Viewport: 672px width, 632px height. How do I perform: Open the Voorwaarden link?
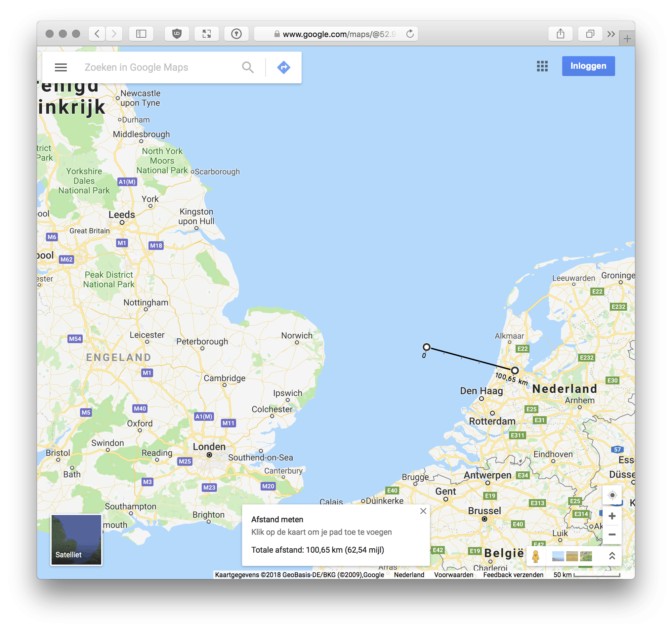pos(453,574)
